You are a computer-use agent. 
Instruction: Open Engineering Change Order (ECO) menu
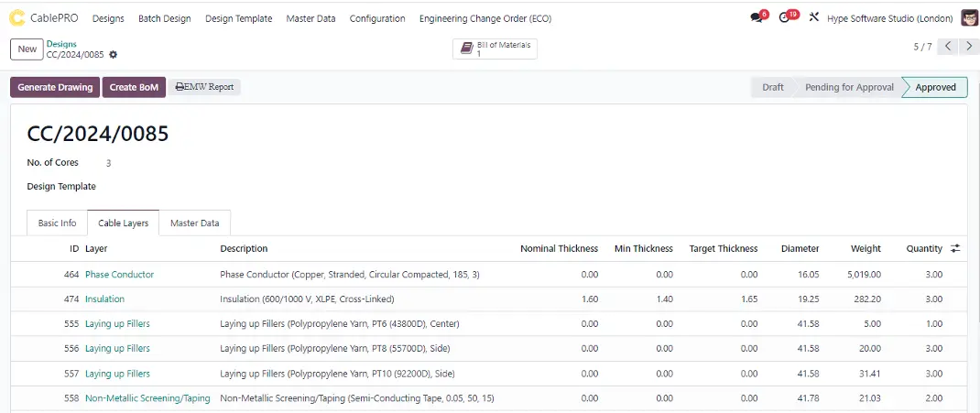pyautogui.click(x=485, y=18)
